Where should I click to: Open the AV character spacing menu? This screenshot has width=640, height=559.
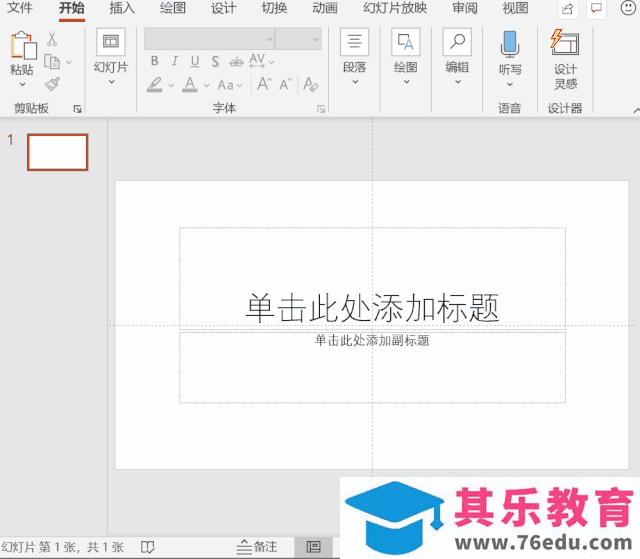tap(261, 61)
